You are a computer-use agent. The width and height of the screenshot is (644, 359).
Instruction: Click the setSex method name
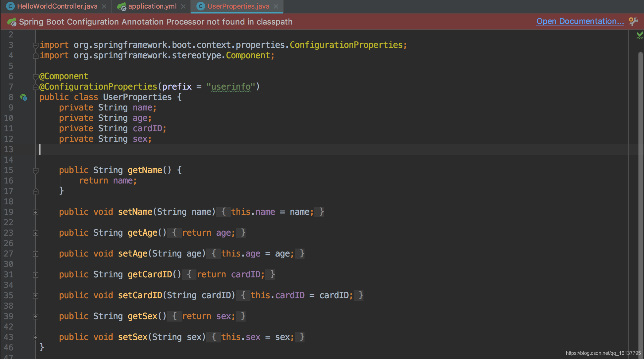pos(133,337)
